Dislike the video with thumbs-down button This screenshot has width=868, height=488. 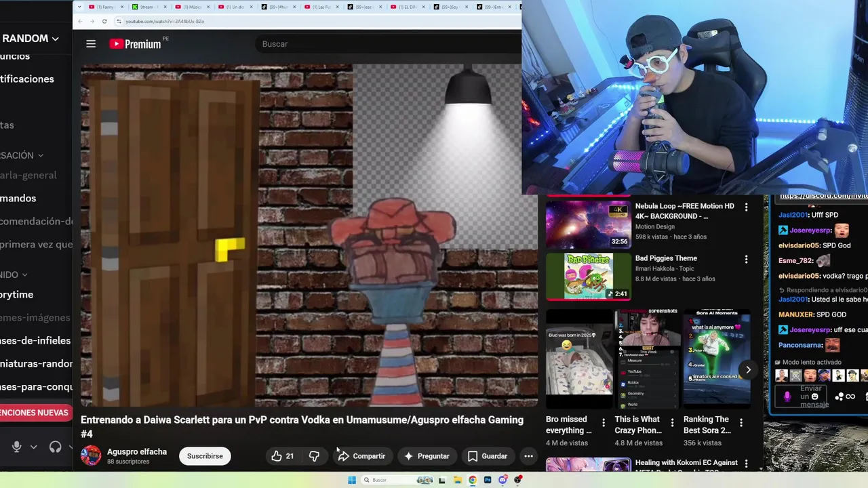[314, 456]
